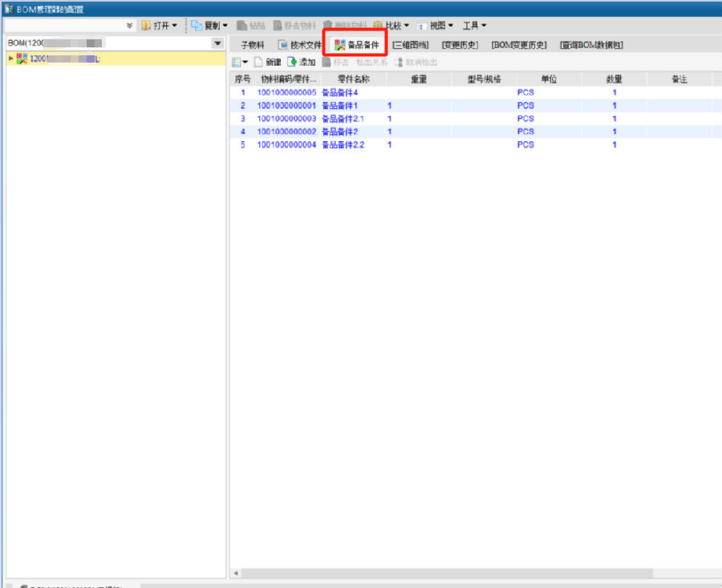722x588 pixels.
Task: Expand the toolbar overflow chevron
Action: pos(129,26)
